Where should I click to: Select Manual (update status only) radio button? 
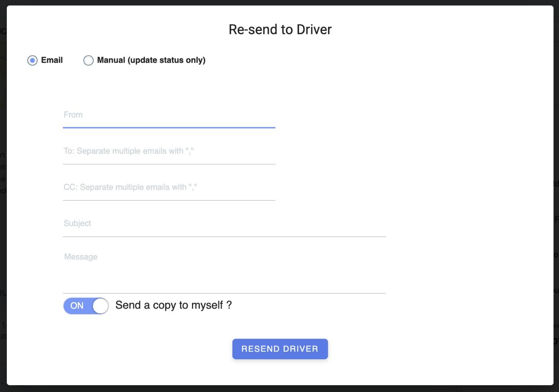(88, 60)
